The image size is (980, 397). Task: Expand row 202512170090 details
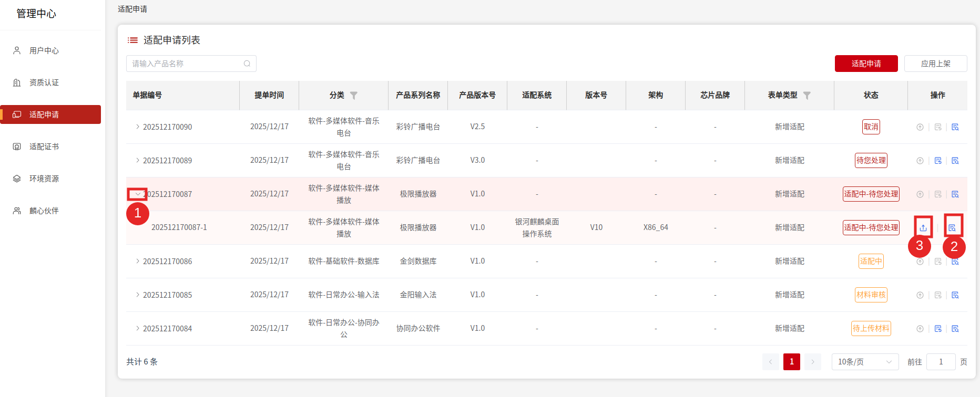137,127
